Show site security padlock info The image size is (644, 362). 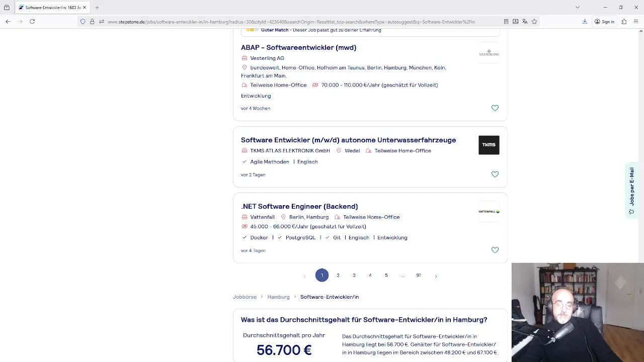[92, 22]
